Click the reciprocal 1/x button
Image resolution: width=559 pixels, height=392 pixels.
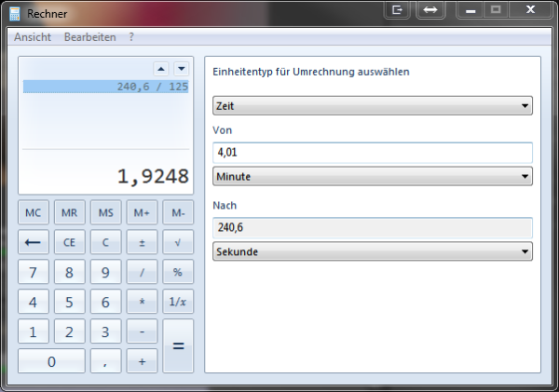pyautogui.click(x=178, y=302)
